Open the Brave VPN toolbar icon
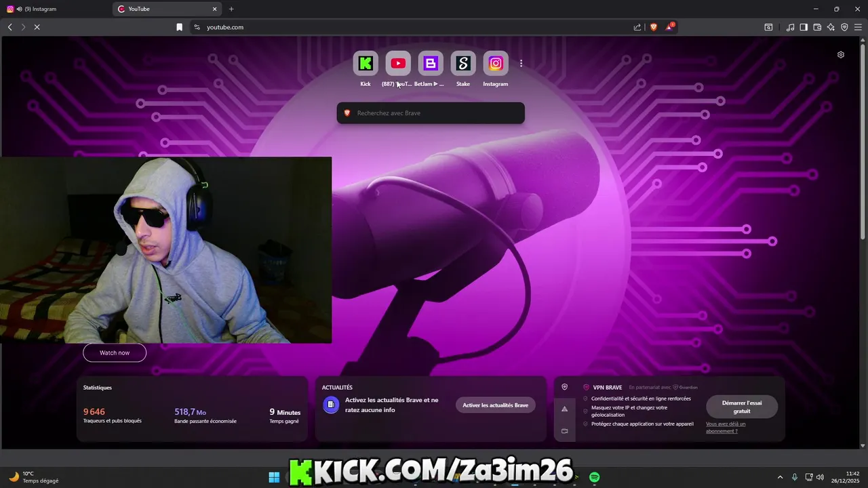This screenshot has width=868, height=488. pyautogui.click(x=844, y=27)
